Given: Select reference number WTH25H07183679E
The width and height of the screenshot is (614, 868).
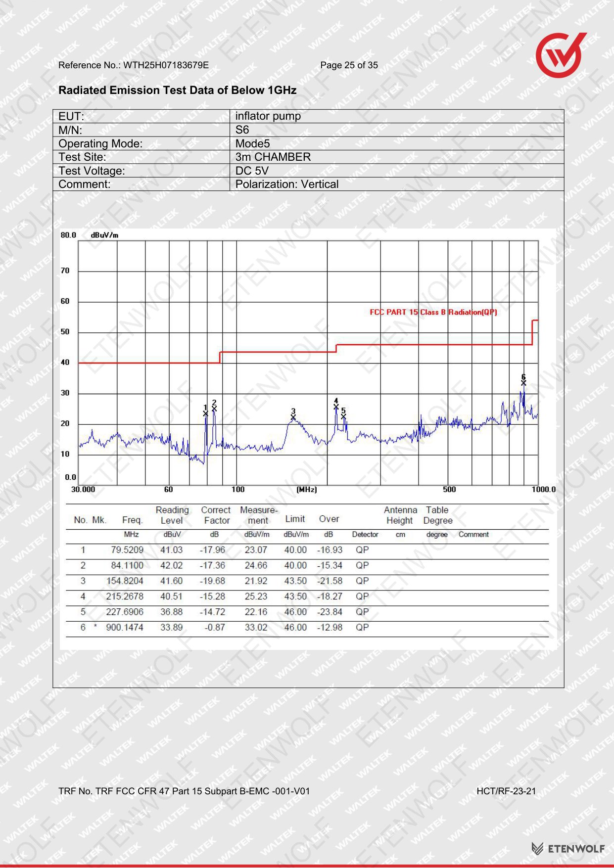Looking at the screenshot, I should pyautogui.click(x=166, y=65).
